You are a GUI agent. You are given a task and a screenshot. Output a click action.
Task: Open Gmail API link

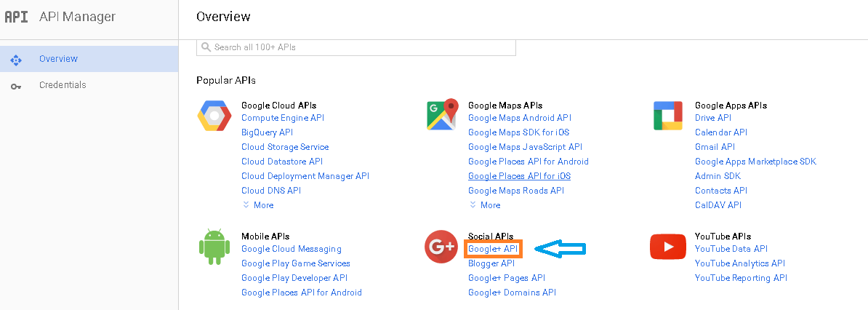pyautogui.click(x=715, y=147)
